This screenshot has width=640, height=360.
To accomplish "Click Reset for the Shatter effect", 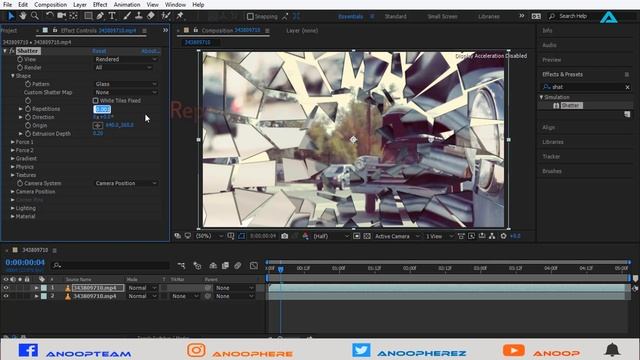I will pyautogui.click(x=99, y=51).
